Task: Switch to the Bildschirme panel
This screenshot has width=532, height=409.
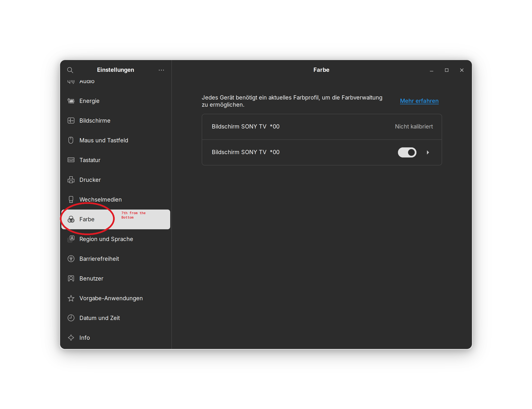Action: [116, 121]
